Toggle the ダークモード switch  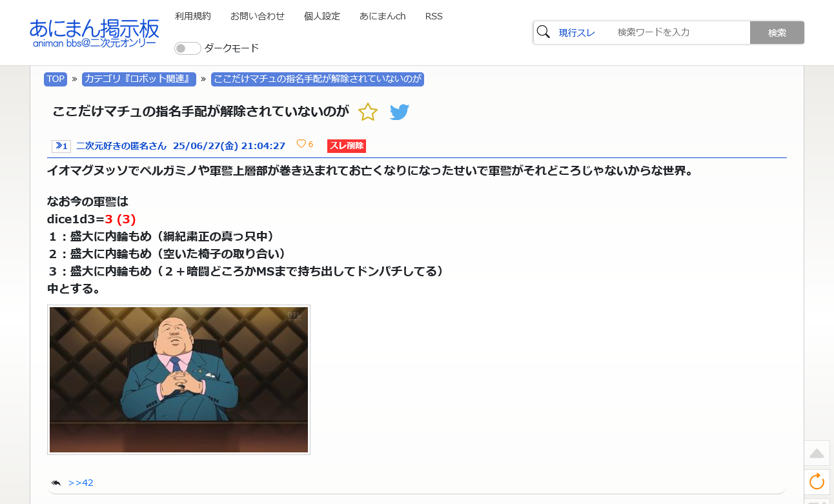tap(187, 48)
